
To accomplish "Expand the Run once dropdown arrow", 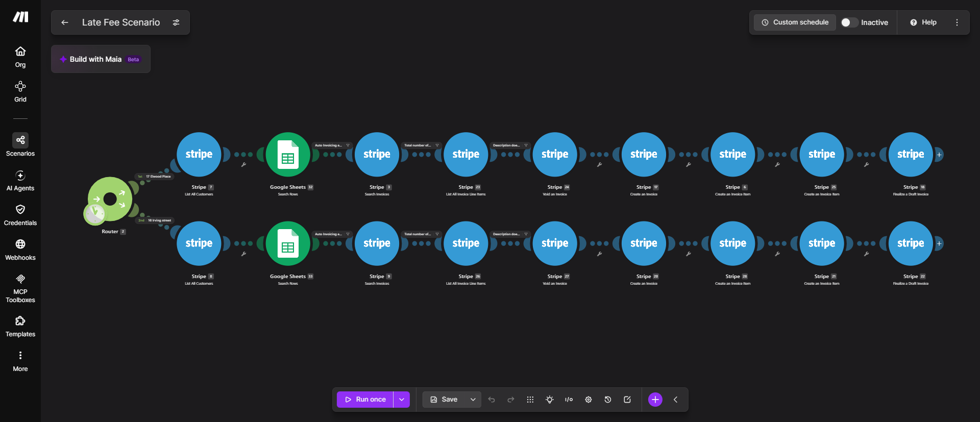I will (402, 400).
